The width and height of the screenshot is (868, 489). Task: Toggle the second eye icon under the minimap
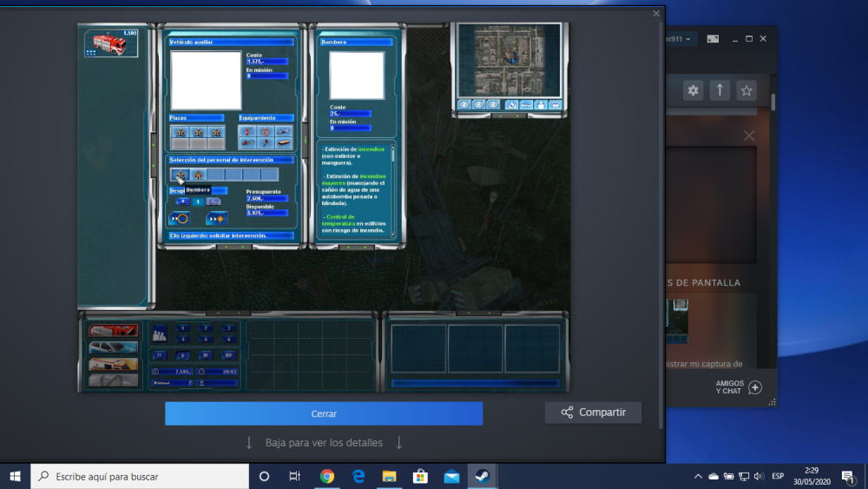(478, 105)
